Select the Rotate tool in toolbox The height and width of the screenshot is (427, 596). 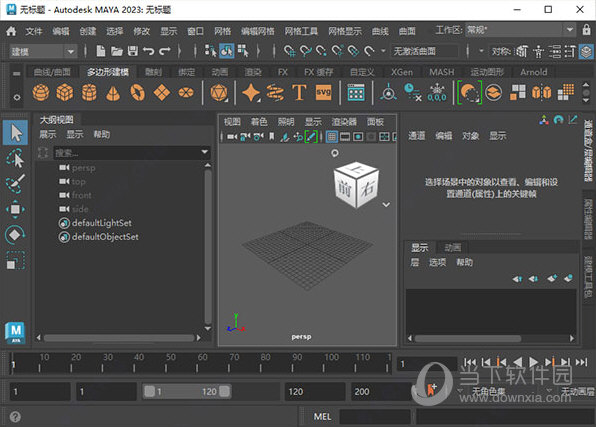pyautogui.click(x=15, y=235)
